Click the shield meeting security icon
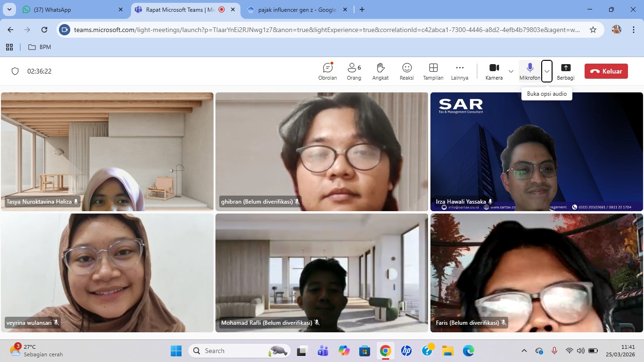 [15, 71]
